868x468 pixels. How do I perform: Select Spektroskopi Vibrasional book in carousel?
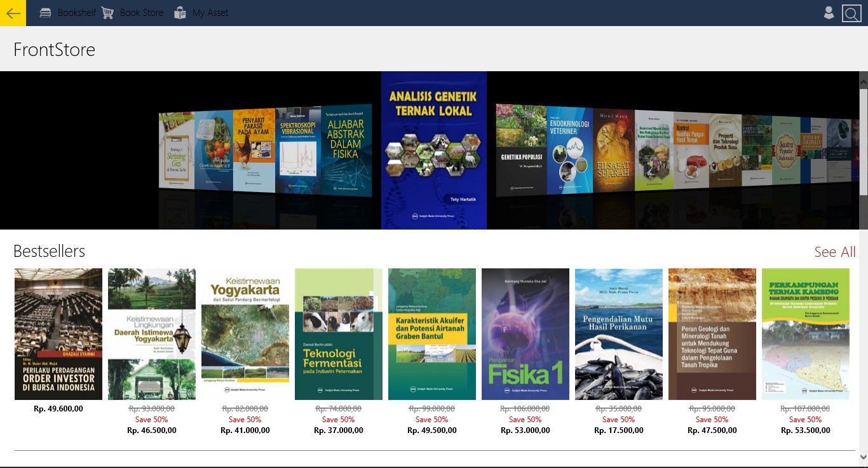point(298,150)
